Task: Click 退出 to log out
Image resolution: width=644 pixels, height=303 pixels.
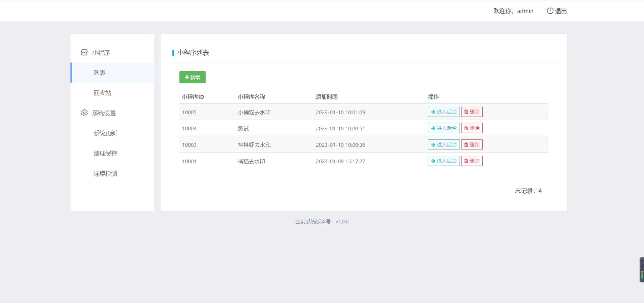Action: pyautogui.click(x=561, y=11)
